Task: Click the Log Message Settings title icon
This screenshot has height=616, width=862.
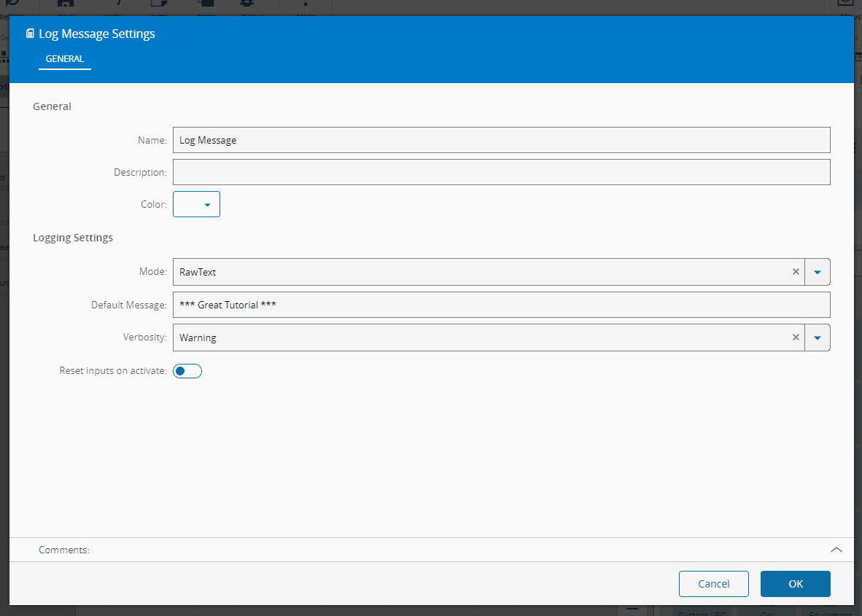Action: click(30, 34)
